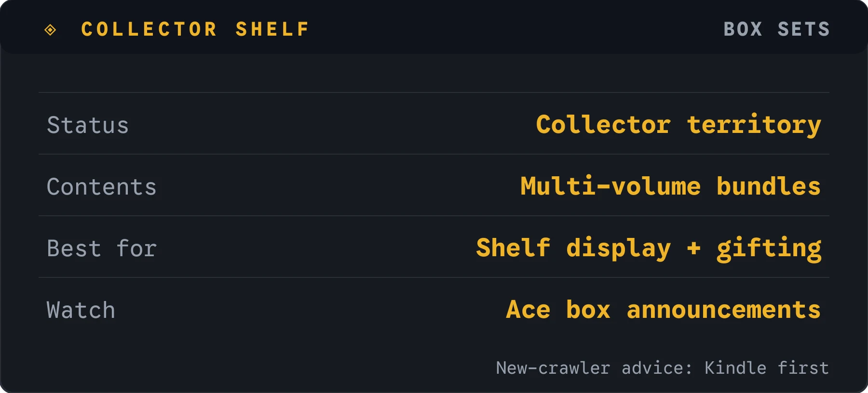This screenshot has width=868, height=393.
Task: Click the word bundles in Contents value
Action: click(769, 186)
